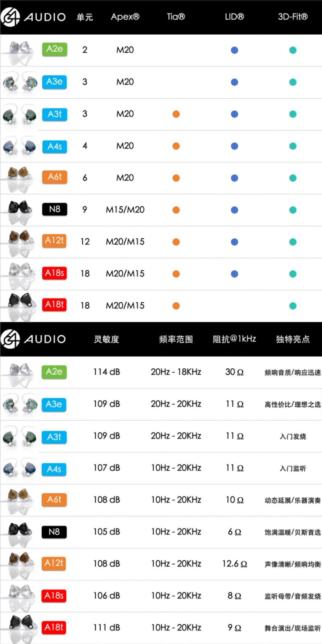Screen dimensions: 322x644
Task: Click 10Hz - 20KHz range in A4s row
Action: 176,468
